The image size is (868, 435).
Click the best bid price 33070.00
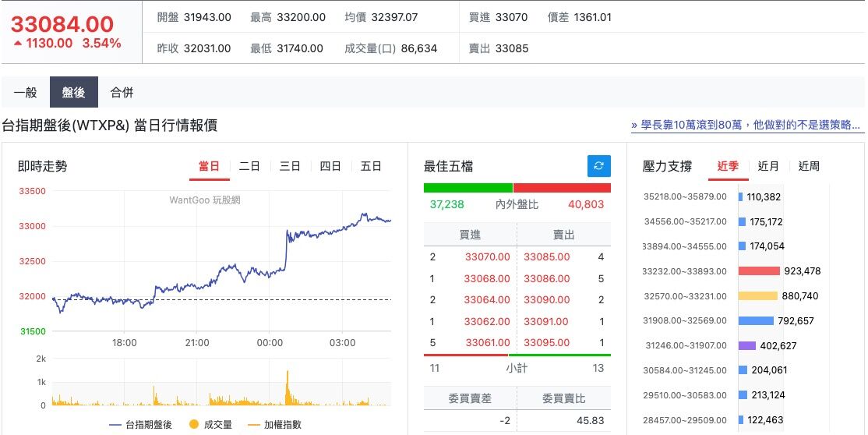(487, 256)
